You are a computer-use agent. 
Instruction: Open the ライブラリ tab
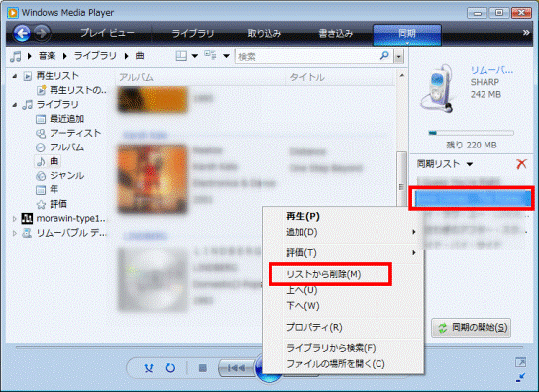coord(193,33)
